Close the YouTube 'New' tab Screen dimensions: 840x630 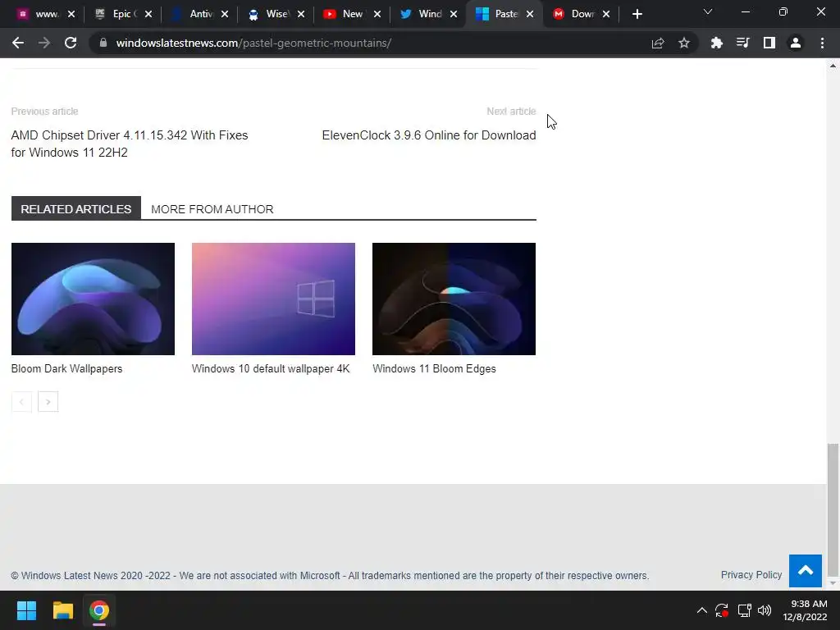pos(377,14)
